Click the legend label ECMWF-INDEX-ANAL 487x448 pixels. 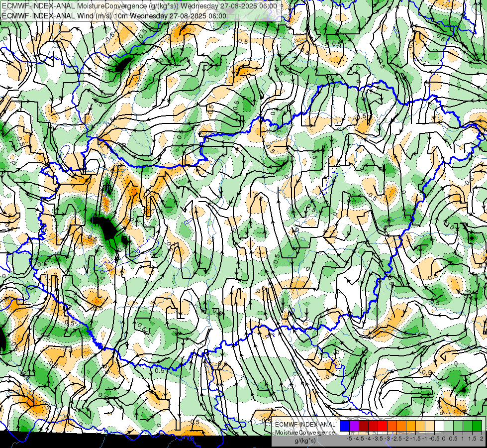click(x=305, y=425)
